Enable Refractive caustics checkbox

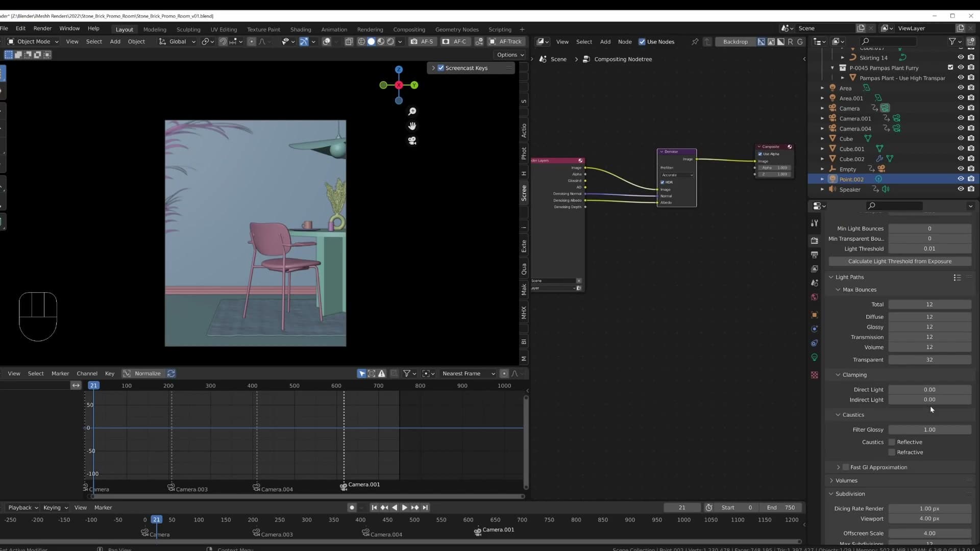[892, 453]
